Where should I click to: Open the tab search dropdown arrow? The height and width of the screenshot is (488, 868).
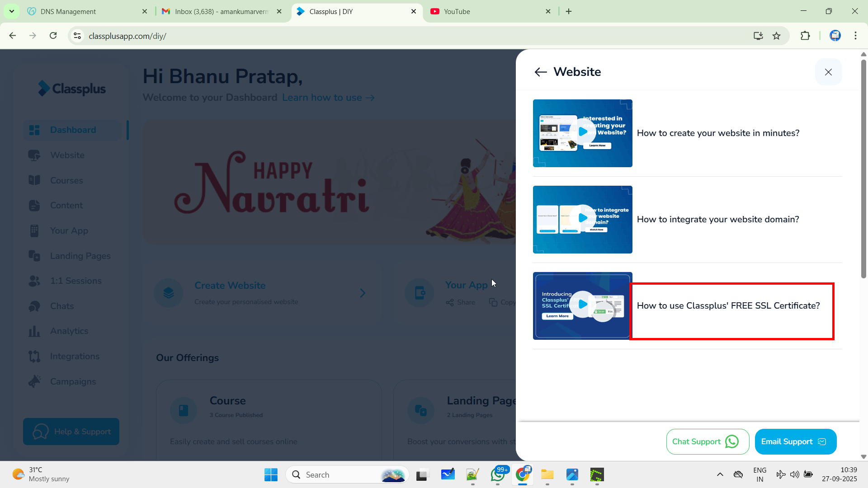coord(11,11)
